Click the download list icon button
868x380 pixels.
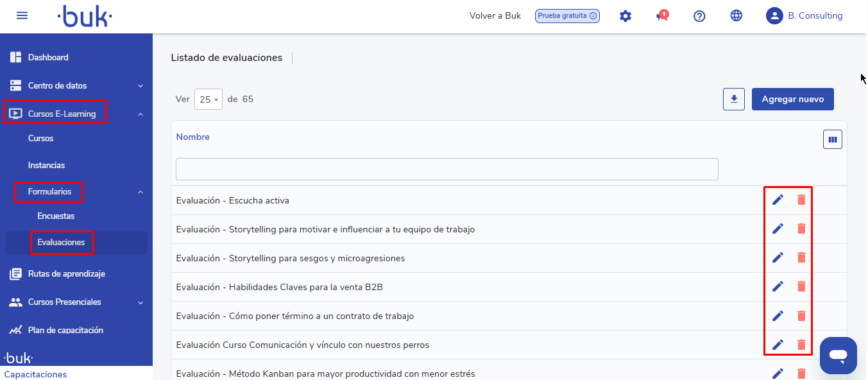pyautogui.click(x=734, y=99)
